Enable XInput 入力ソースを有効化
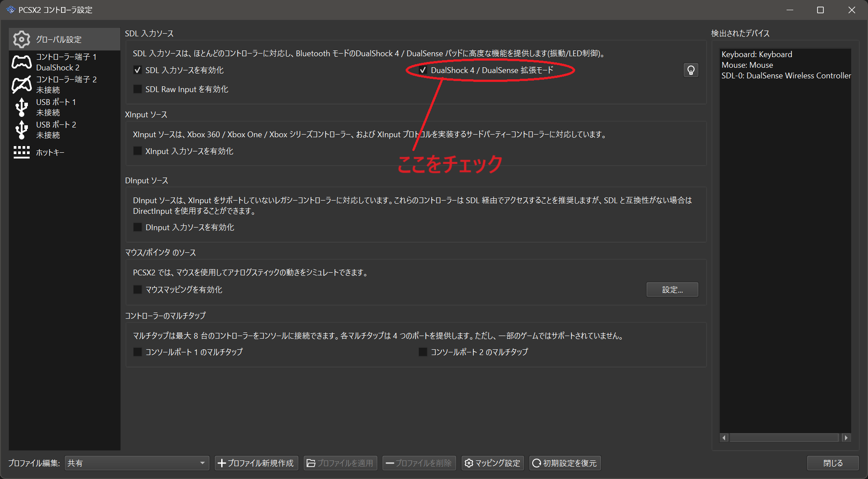This screenshot has width=868, height=479. coord(138,151)
